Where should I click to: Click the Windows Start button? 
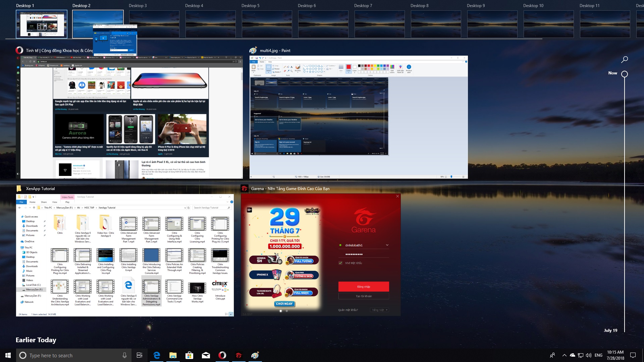[x=8, y=355]
